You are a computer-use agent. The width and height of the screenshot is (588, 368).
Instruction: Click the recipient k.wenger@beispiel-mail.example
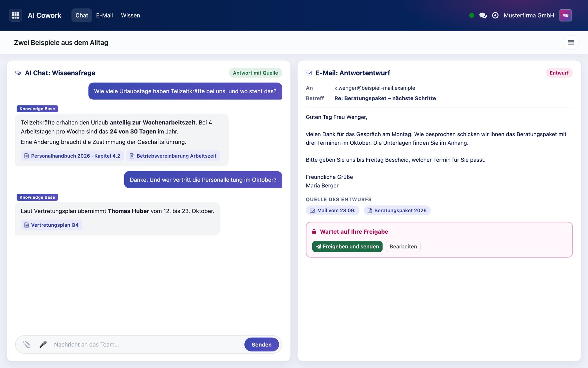[375, 88]
